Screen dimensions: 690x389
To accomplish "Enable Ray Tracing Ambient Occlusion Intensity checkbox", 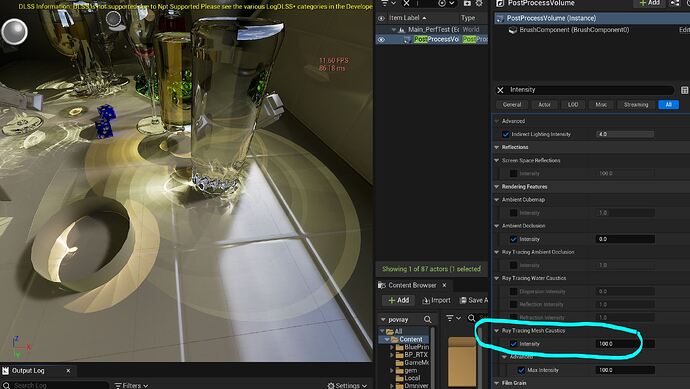I will click(x=513, y=265).
